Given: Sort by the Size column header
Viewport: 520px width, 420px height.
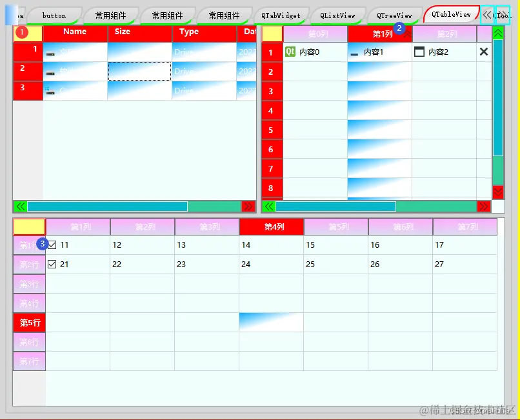Looking at the screenshot, I should 139,34.
